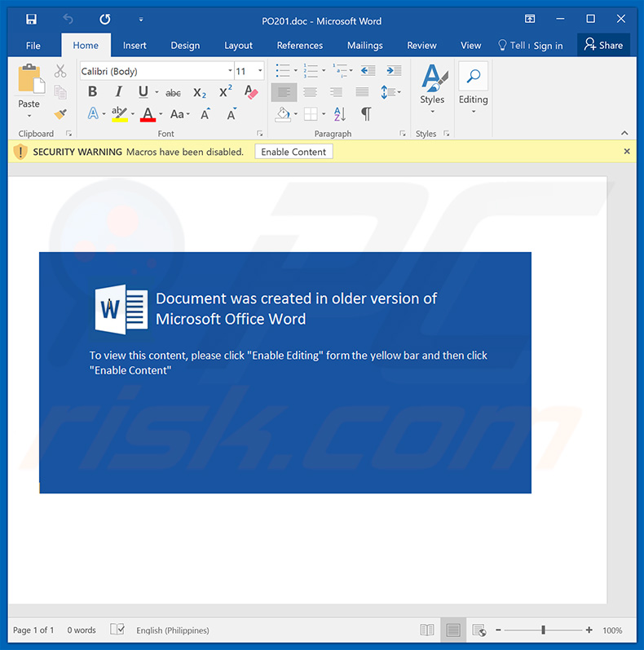Open the Review tab
The image size is (644, 650).
pos(421,46)
